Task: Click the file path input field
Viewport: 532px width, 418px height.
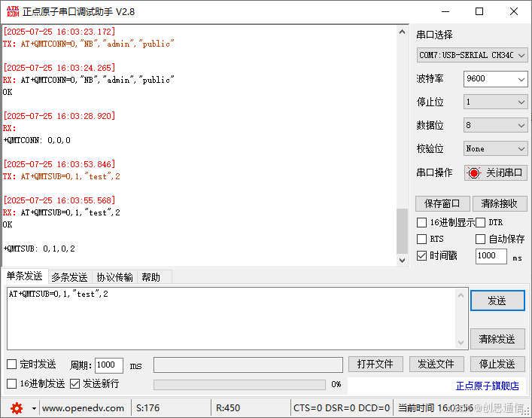Action: coord(248,365)
